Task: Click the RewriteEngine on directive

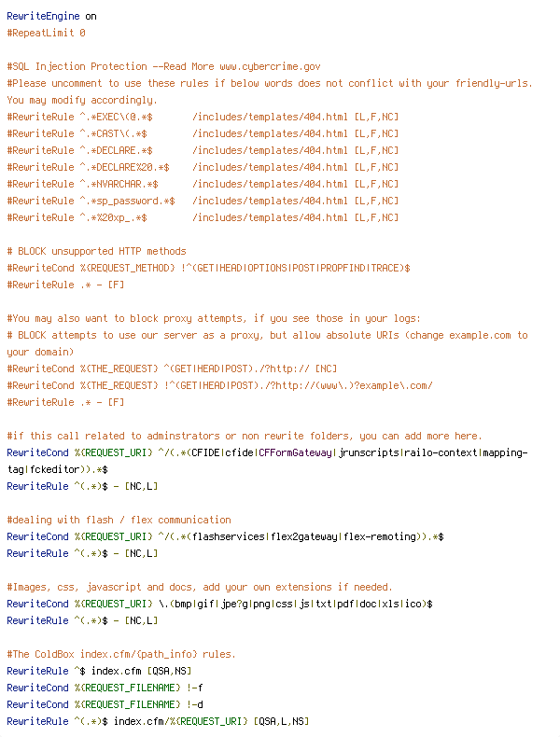Action: tap(51, 16)
